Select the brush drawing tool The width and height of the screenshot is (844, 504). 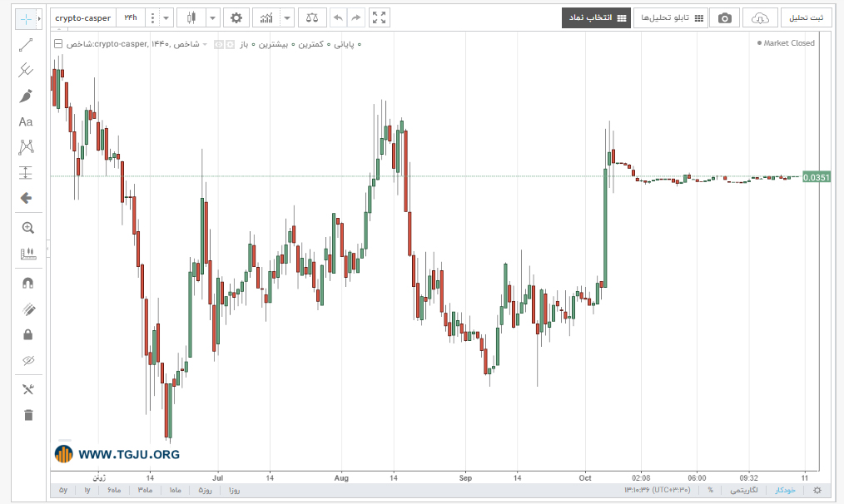click(x=26, y=96)
